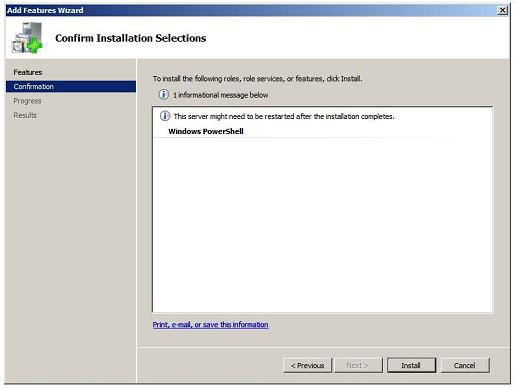Select the Progress step in sidebar
The height and width of the screenshot is (389, 515).
coord(27,101)
